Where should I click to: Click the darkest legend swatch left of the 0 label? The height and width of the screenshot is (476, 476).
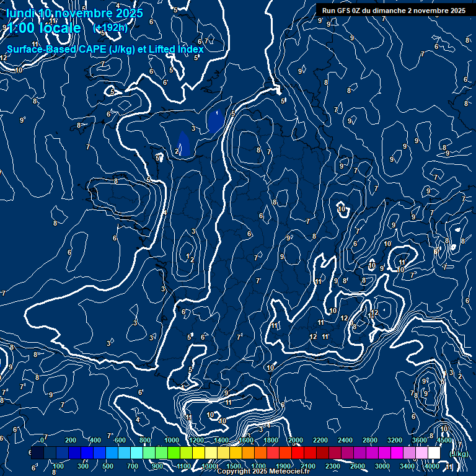click(x=37, y=452)
